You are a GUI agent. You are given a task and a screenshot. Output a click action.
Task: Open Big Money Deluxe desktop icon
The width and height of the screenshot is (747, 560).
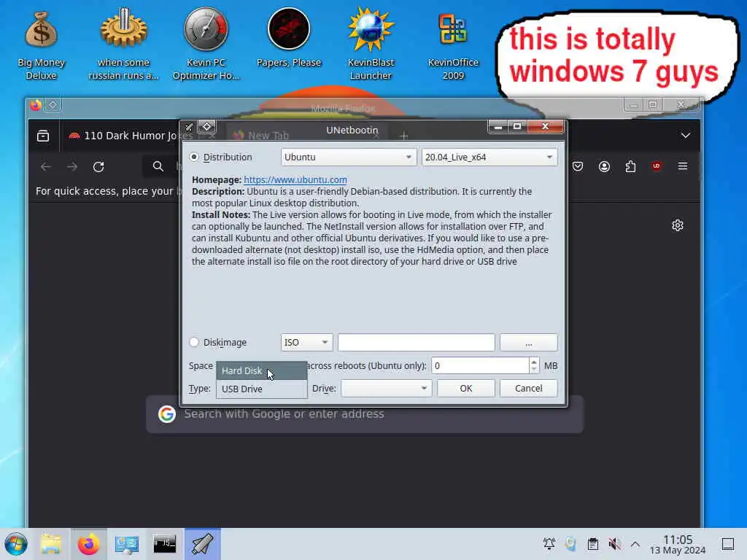pyautogui.click(x=41, y=45)
